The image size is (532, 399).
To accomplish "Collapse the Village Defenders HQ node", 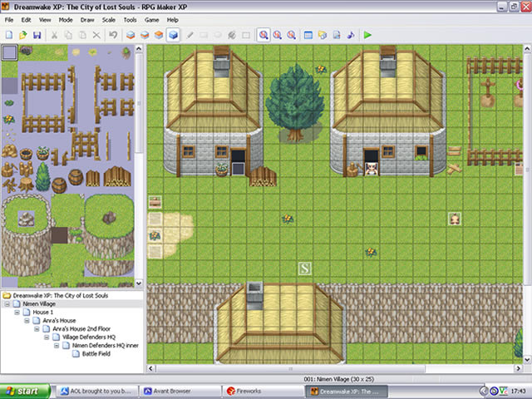I will point(47,337).
